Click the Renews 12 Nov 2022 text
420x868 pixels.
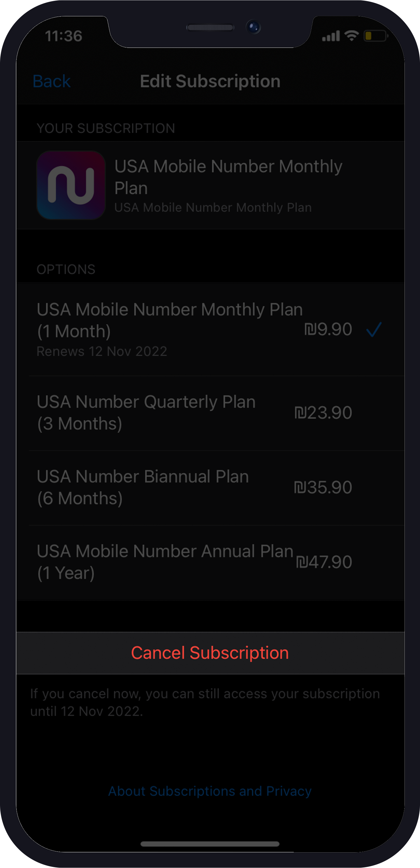tap(102, 351)
